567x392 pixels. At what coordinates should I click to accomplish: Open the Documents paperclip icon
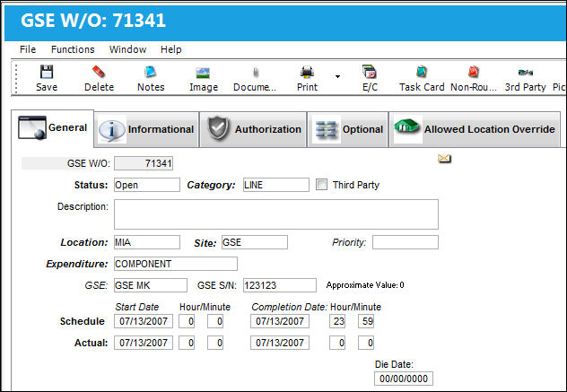tap(256, 73)
